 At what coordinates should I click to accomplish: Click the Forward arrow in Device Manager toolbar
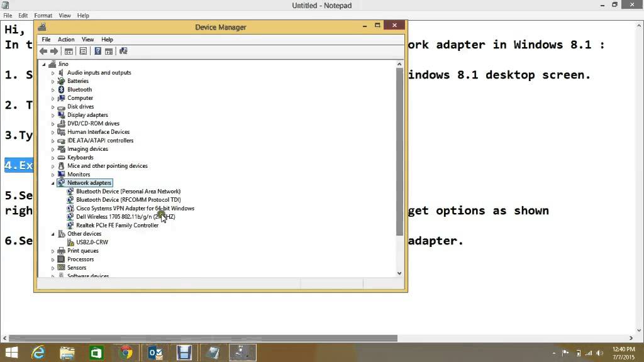tap(54, 52)
